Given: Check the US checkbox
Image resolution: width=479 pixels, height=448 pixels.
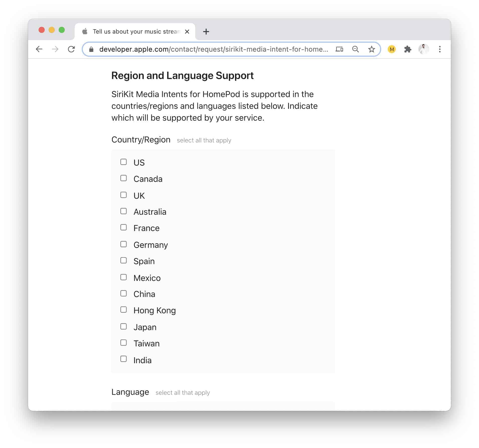Looking at the screenshot, I should pyautogui.click(x=123, y=162).
